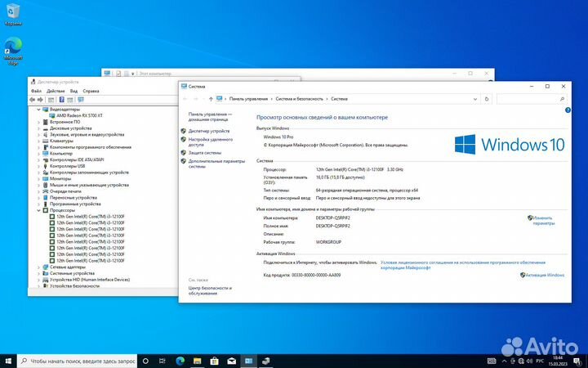Go to Панель управления домашняя страница
Image resolution: width=588 pixels, height=368 pixels.
point(210,116)
